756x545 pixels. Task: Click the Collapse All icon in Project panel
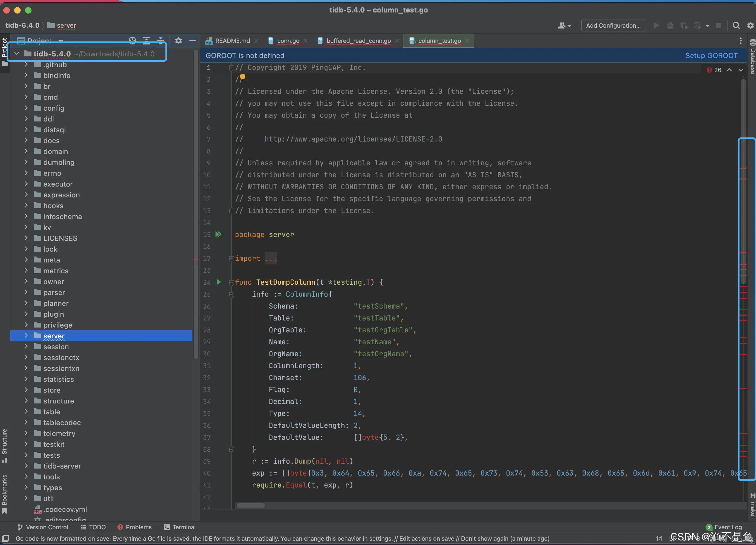(161, 41)
